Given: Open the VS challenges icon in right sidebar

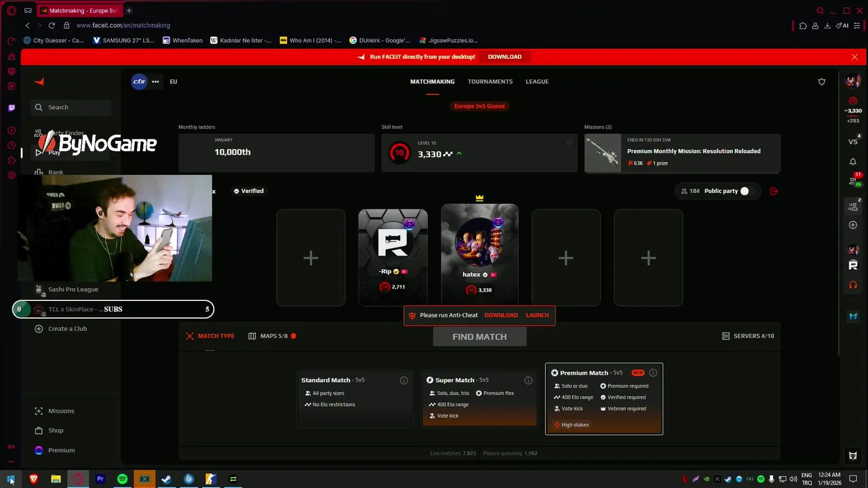Looking at the screenshot, I should [853, 142].
